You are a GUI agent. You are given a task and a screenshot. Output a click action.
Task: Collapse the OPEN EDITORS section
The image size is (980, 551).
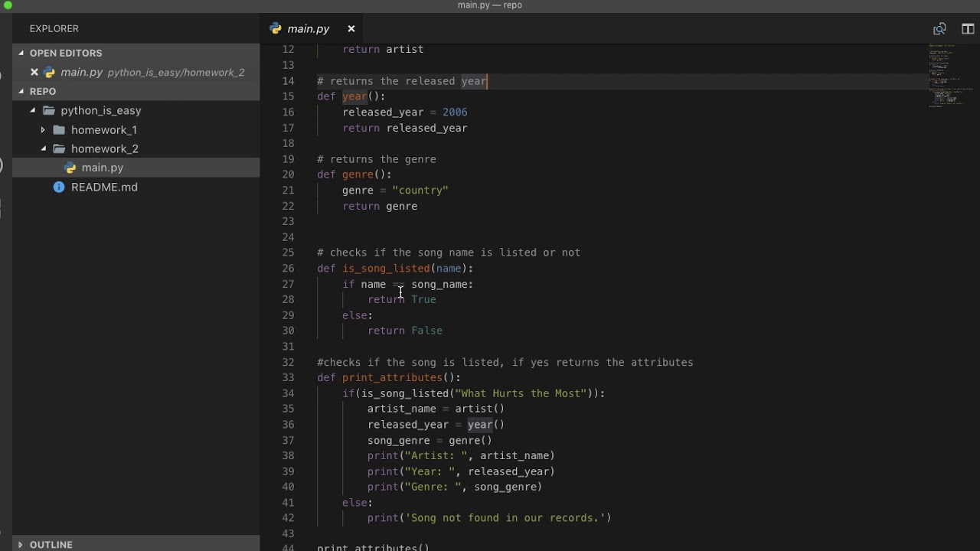point(21,53)
